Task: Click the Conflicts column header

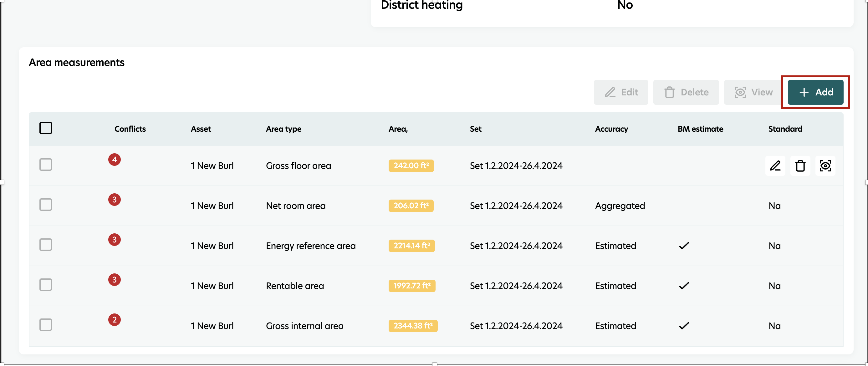Action: [x=130, y=129]
